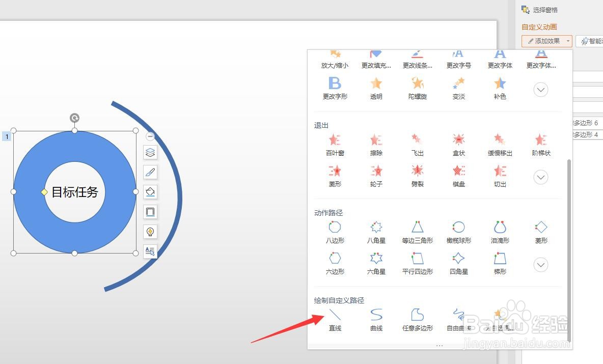Image resolution: width=603 pixels, height=364 pixels.
Task: Open the text formatting icon below the lightbulb
Action: [x=150, y=251]
